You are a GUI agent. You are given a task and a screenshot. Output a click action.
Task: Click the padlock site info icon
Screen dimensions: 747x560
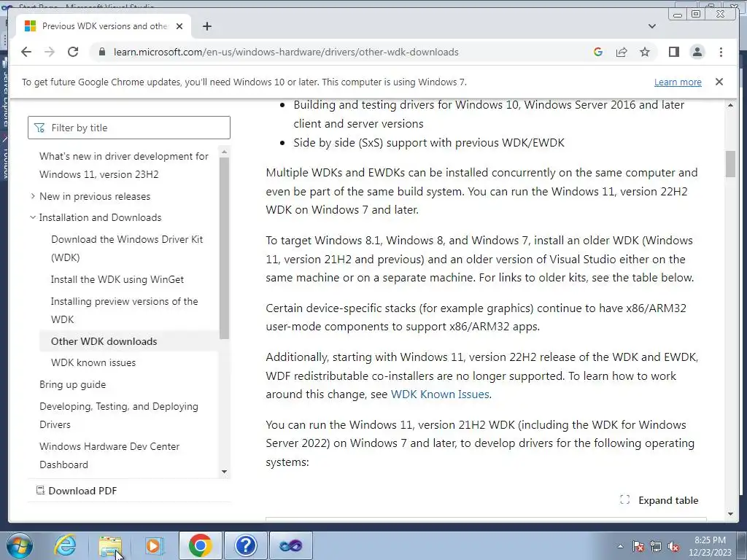point(101,52)
